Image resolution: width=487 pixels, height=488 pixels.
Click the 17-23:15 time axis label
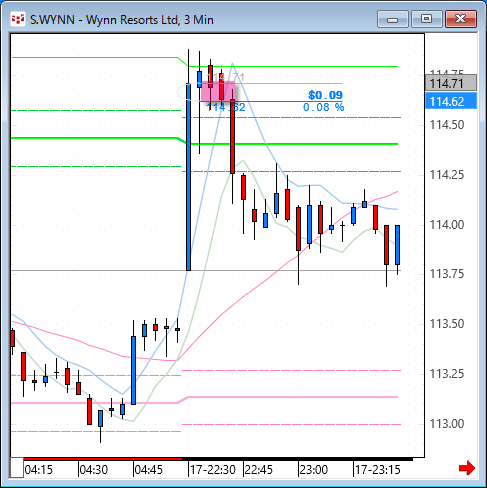(x=378, y=470)
